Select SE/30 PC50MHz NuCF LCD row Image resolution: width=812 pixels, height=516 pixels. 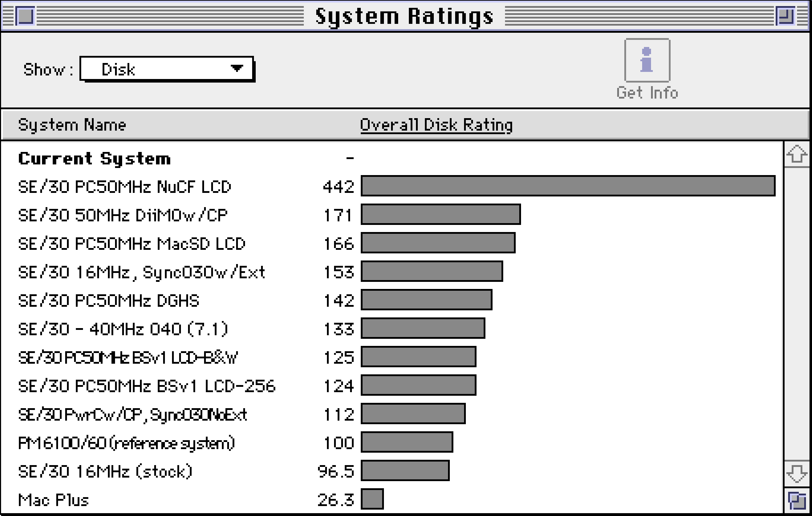click(x=392, y=186)
